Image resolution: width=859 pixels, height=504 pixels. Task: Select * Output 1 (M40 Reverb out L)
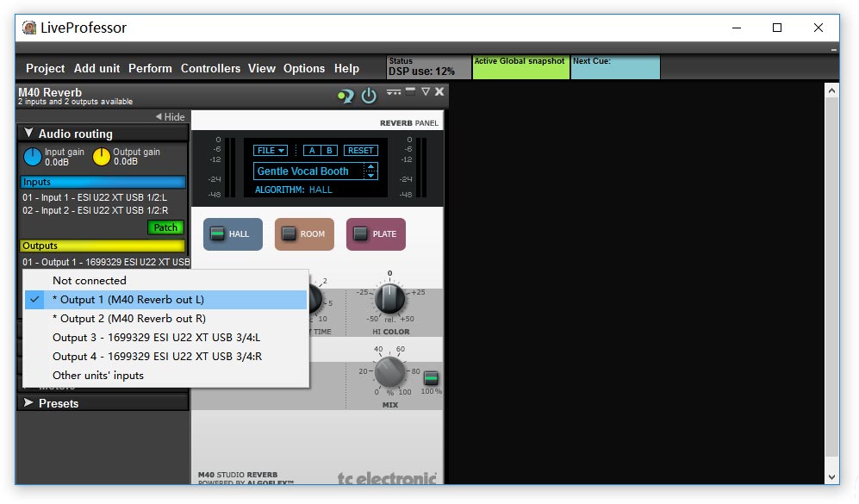point(166,300)
